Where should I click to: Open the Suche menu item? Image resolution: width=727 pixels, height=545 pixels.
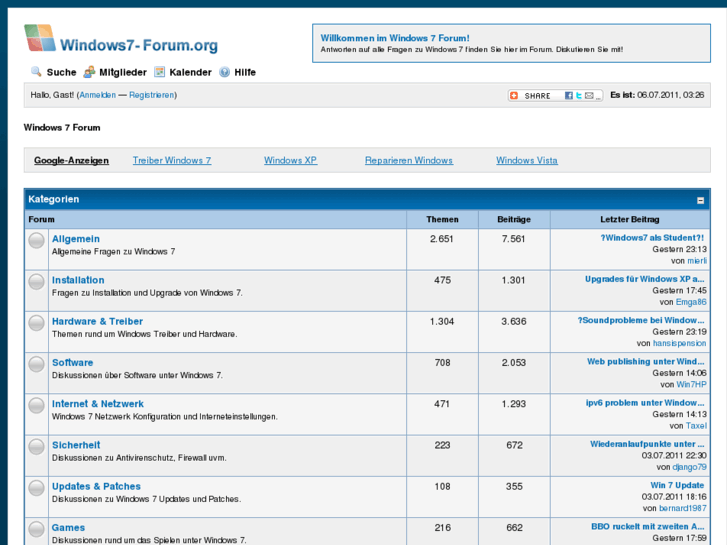click(x=61, y=72)
